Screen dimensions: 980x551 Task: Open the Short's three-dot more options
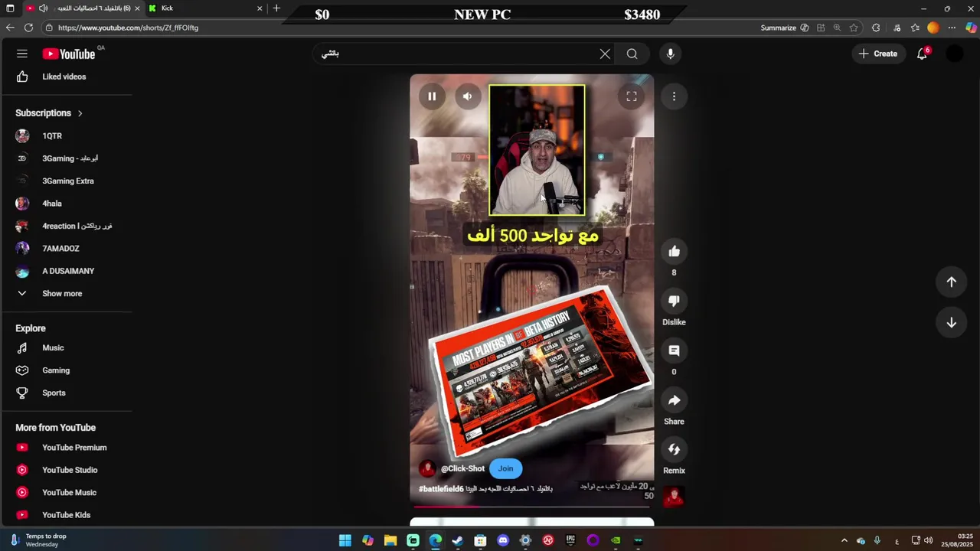[x=674, y=96]
